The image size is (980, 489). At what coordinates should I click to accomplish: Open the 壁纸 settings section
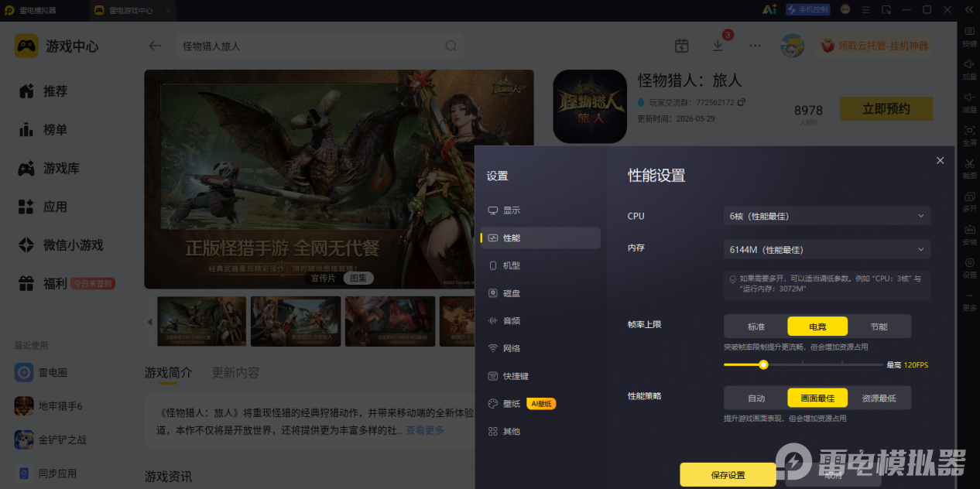click(540, 404)
